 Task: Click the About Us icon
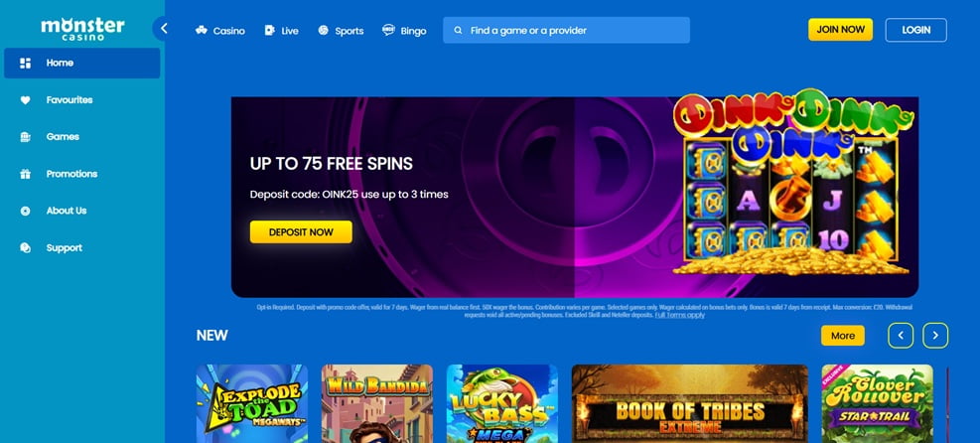[25, 212]
